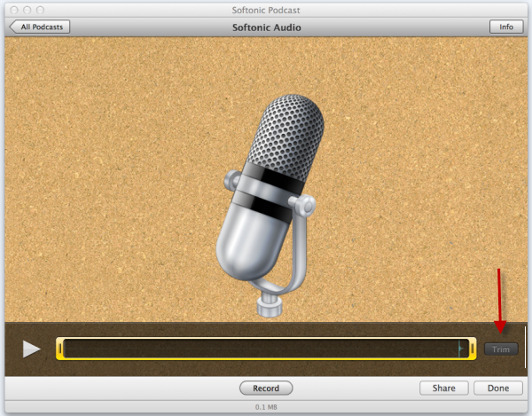Open the Share options
The width and height of the screenshot is (532, 416).
tap(443, 388)
